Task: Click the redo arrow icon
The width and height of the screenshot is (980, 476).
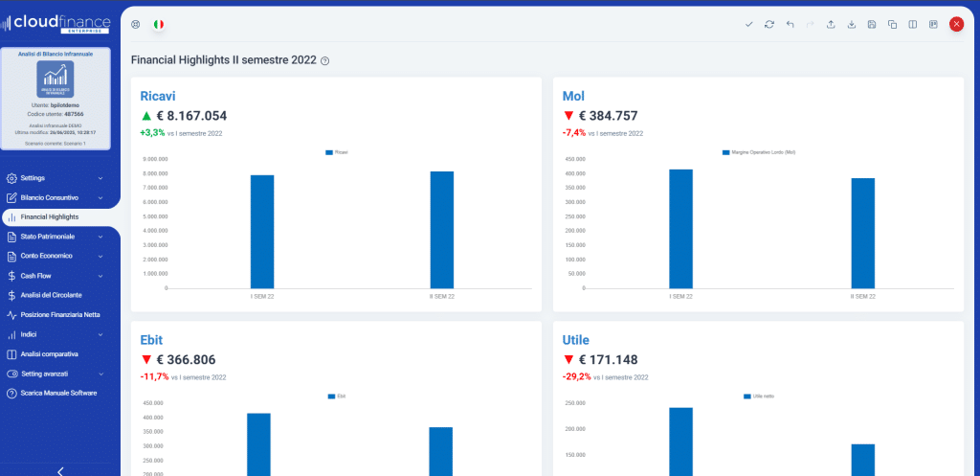Action: [811, 24]
